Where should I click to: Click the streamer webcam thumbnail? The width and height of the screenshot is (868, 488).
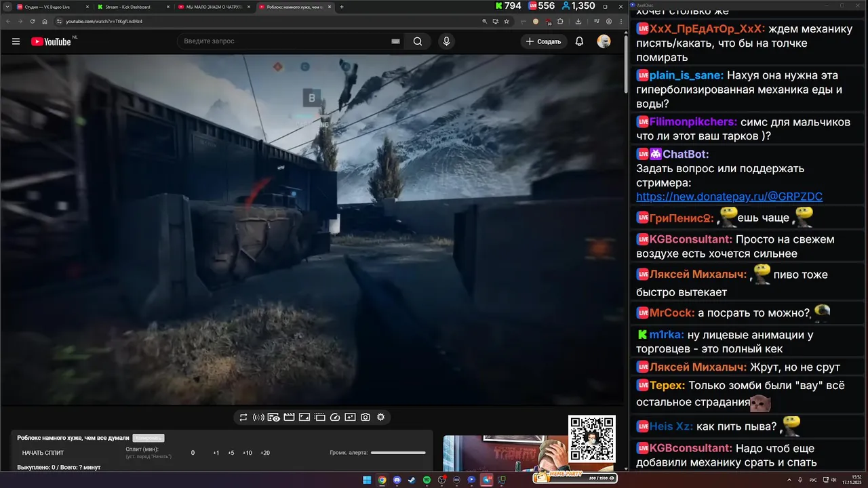click(x=505, y=453)
